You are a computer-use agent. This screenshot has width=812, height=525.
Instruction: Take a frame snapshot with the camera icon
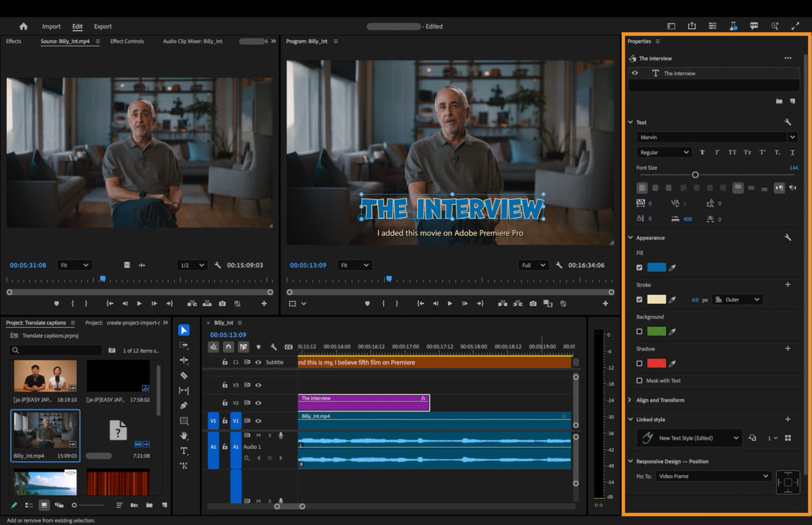(533, 303)
